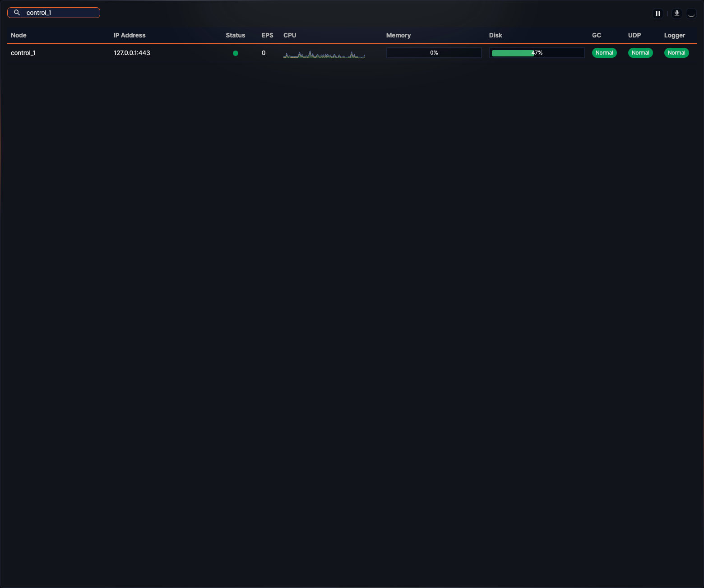Sort the table by EPS column

click(267, 35)
